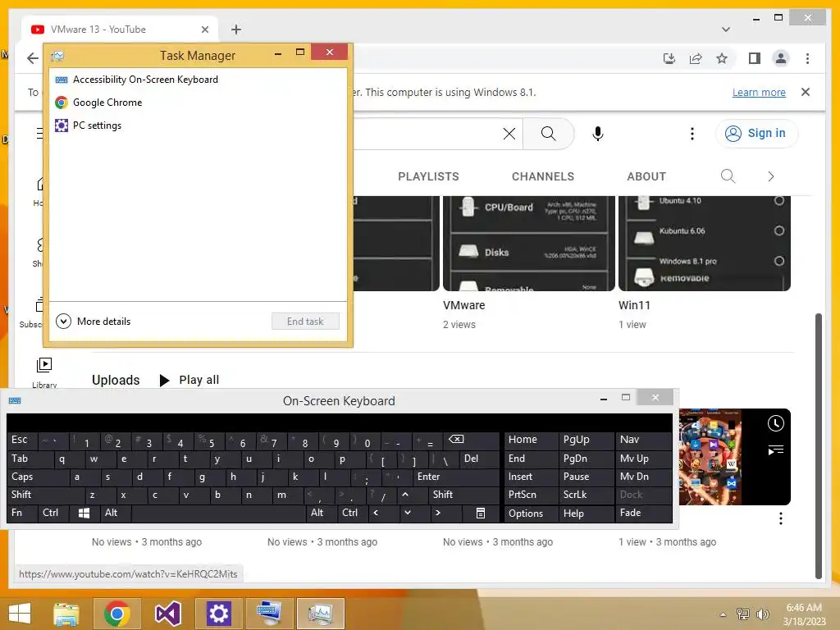Screen dimensions: 840x630
Task: Select PC settings row in Task Manager
Action: pos(198,126)
